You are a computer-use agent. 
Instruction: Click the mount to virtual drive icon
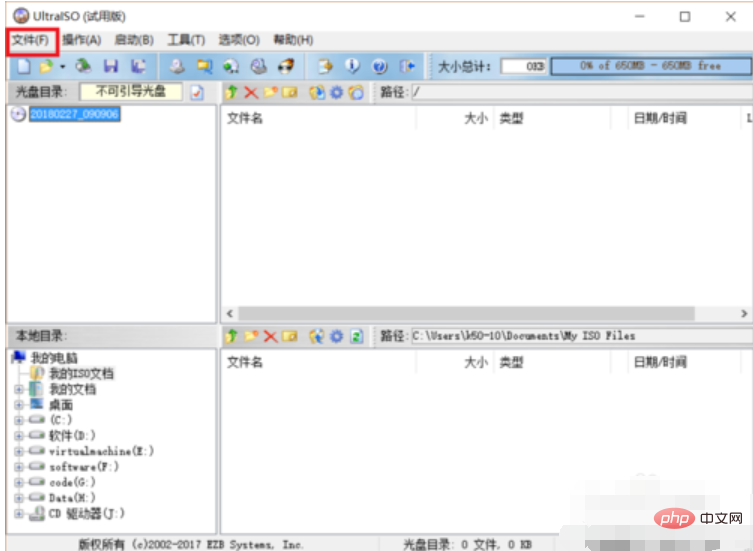click(x=231, y=66)
